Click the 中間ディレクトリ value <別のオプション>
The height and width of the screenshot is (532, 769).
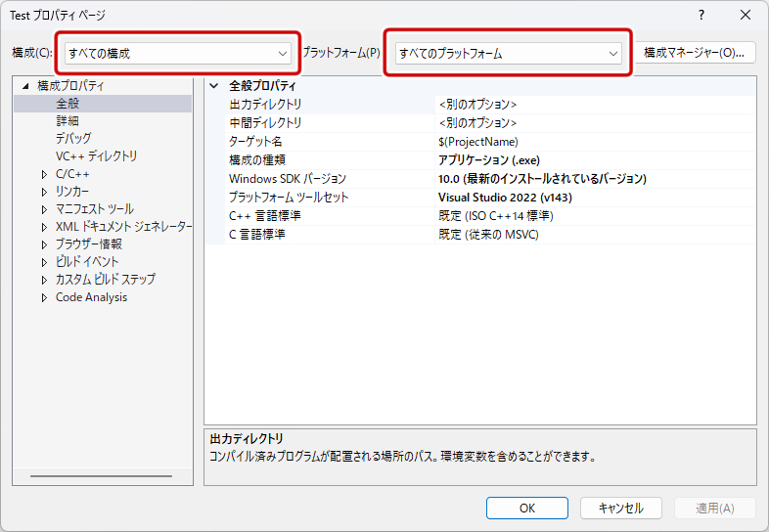(477, 123)
